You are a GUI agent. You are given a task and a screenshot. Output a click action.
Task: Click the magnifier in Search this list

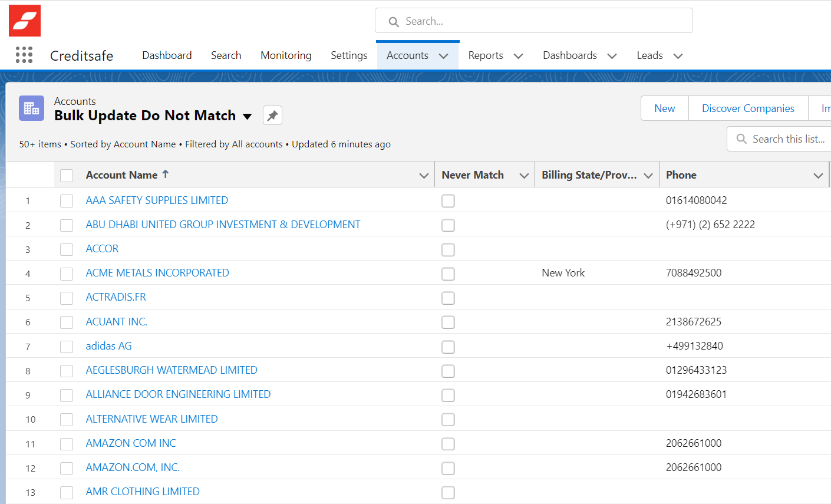pyautogui.click(x=740, y=139)
